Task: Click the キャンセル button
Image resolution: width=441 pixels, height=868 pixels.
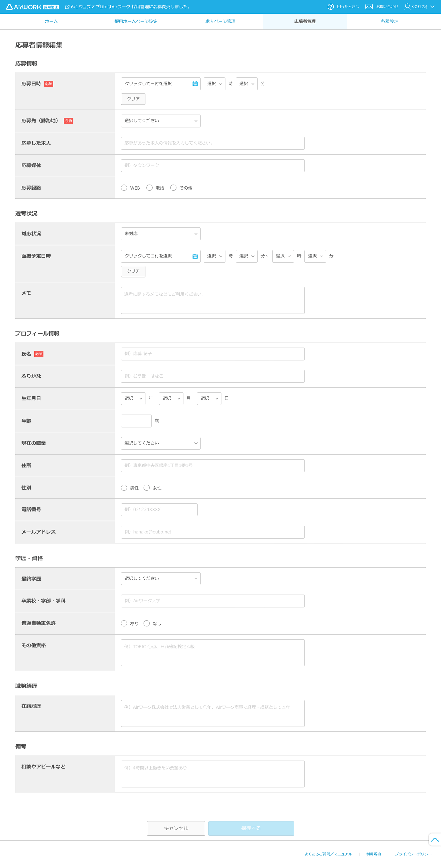Action: tap(176, 828)
